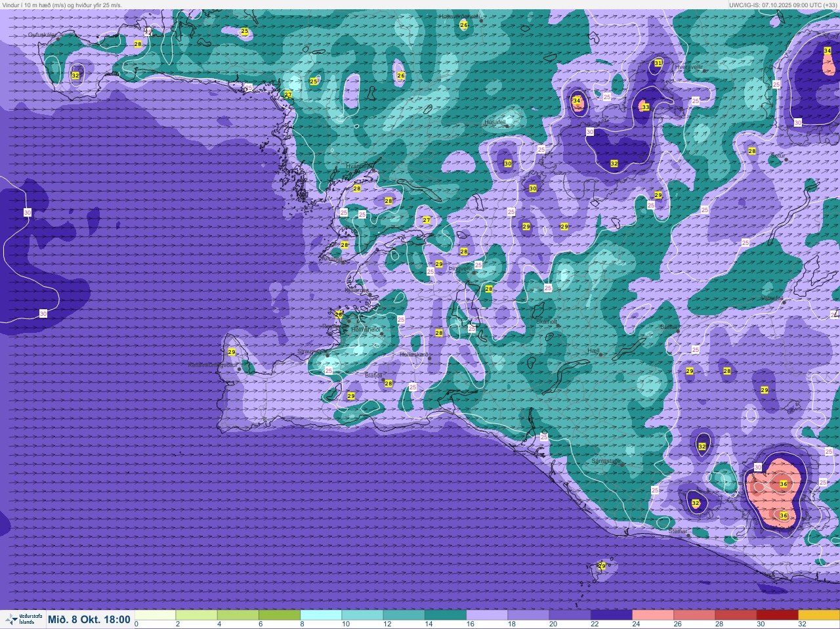Select the orange-yellow 32+ m/s legend swatch

click(818, 615)
